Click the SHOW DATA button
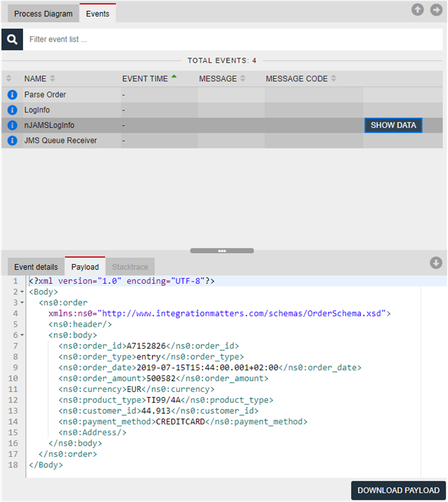The height and width of the screenshot is (502, 448). [x=393, y=125]
